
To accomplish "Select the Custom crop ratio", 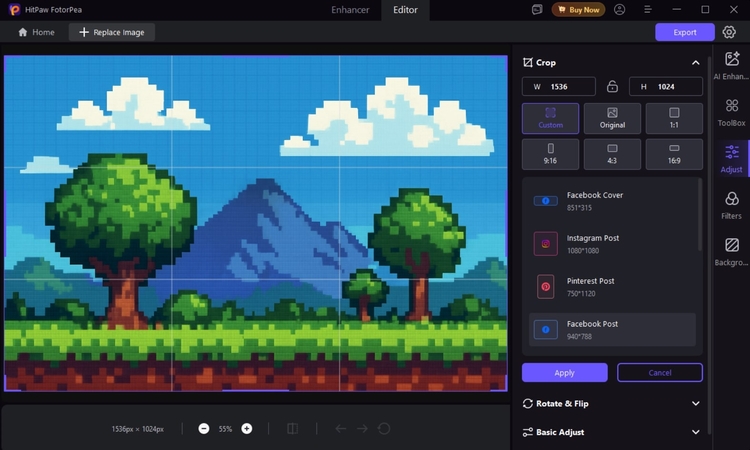I will 551,118.
